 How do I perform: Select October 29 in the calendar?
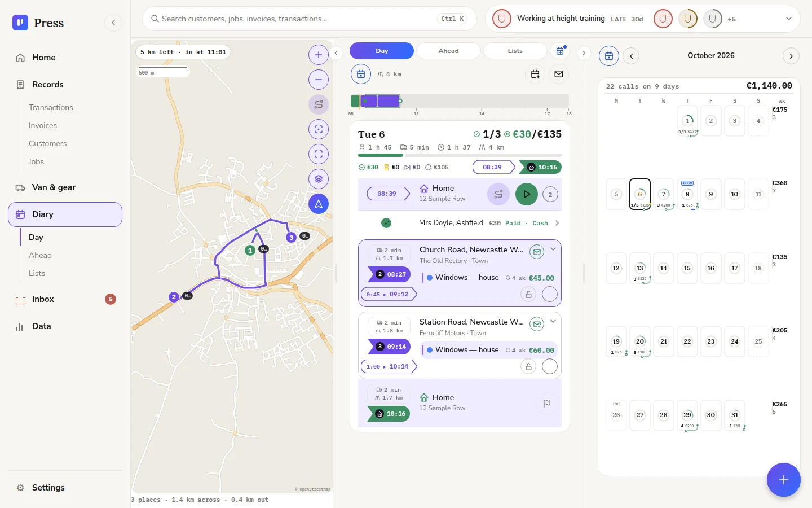point(687,415)
